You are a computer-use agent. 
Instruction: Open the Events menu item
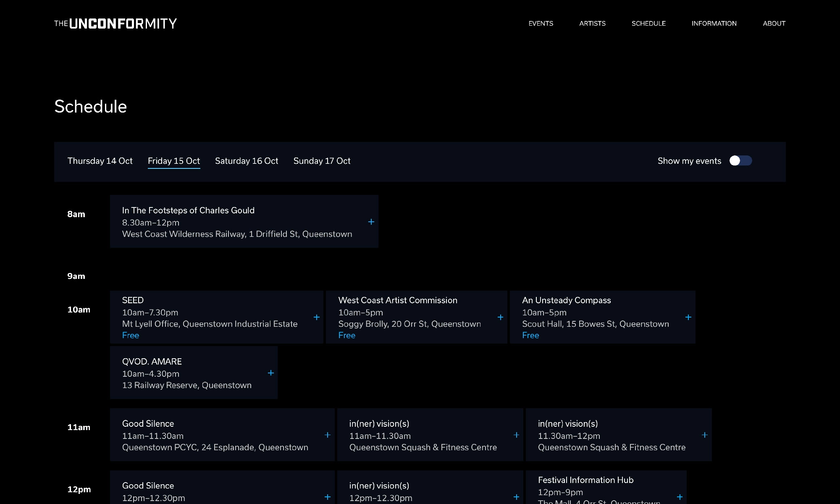(541, 24)
